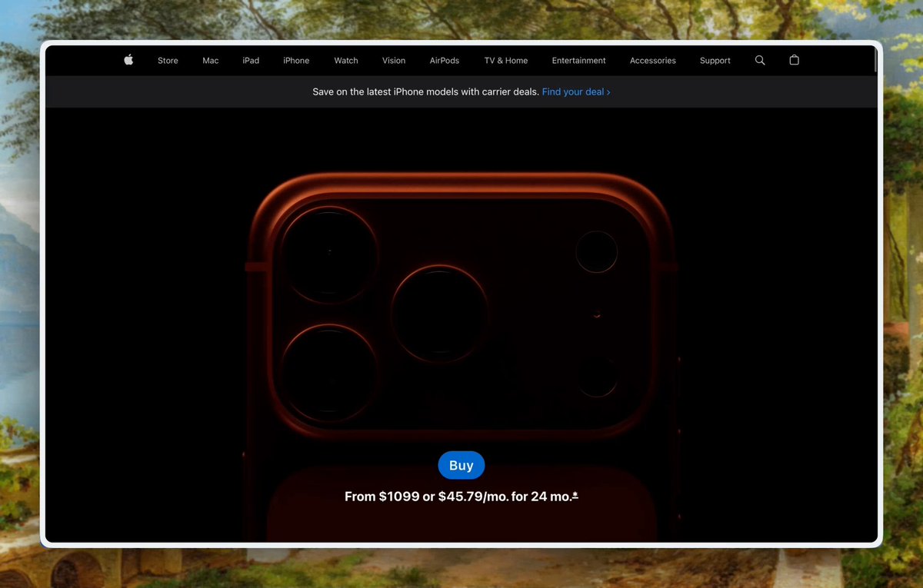
Task: Select Mac in the navigation bar
Action: pyautogui.click(x=211, y=61)
